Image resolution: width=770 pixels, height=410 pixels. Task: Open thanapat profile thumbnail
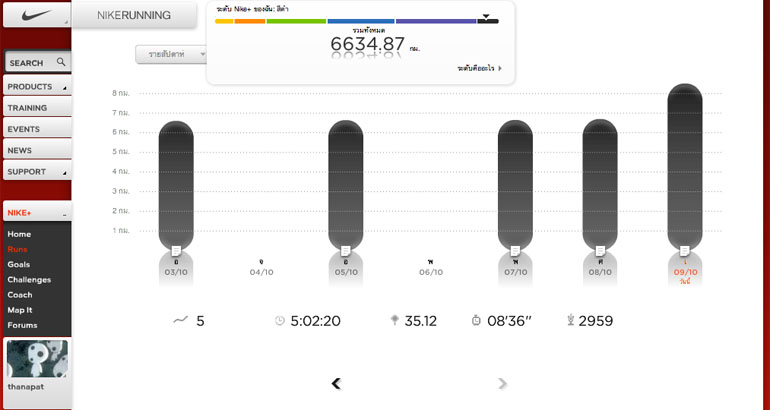point(37,359)
